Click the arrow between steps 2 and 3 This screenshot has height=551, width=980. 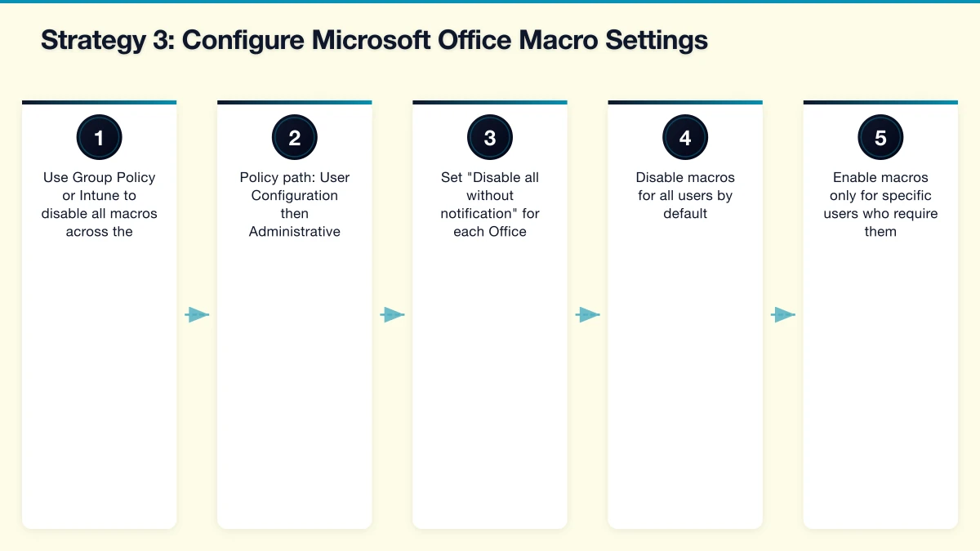click(x=392, y=314)
